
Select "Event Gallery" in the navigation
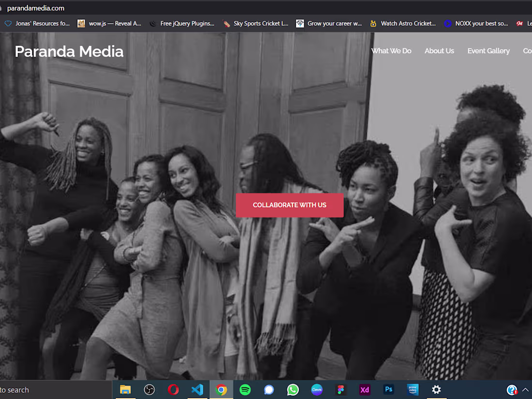488,51
